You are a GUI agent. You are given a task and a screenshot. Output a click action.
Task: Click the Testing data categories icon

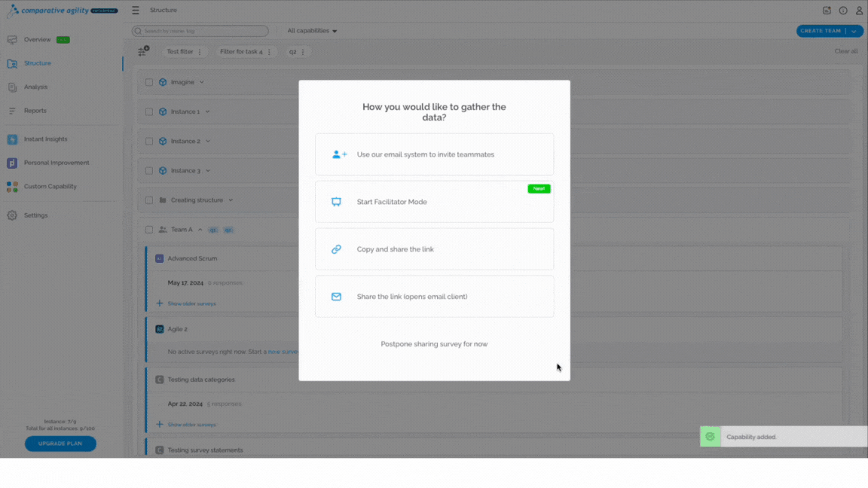click(160, 380)
